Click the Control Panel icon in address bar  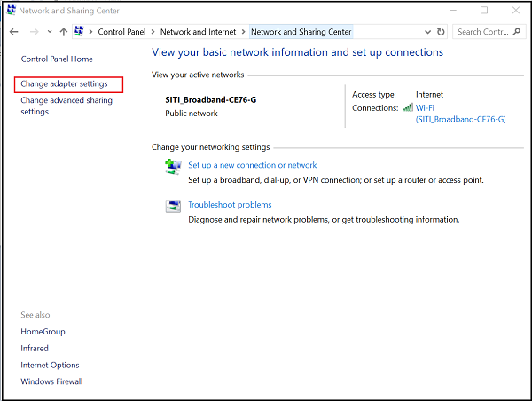click(x=79, y=32)
